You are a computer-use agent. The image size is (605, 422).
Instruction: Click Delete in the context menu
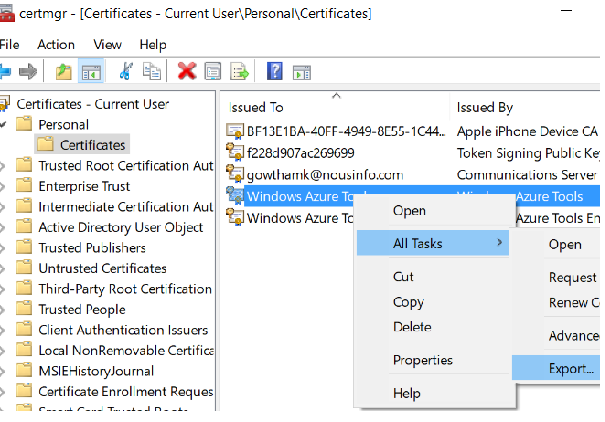pos(412,327)
